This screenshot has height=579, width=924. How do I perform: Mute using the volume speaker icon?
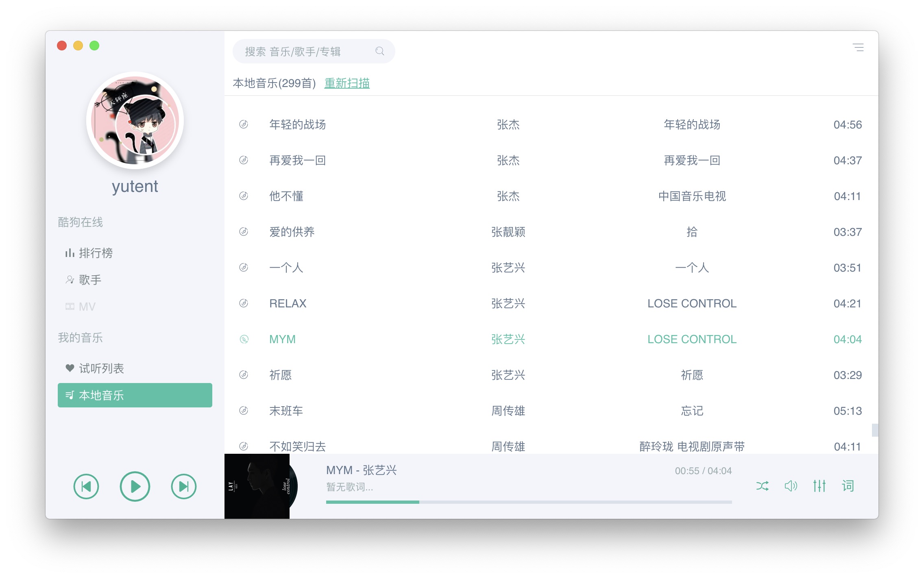(791, 486)
